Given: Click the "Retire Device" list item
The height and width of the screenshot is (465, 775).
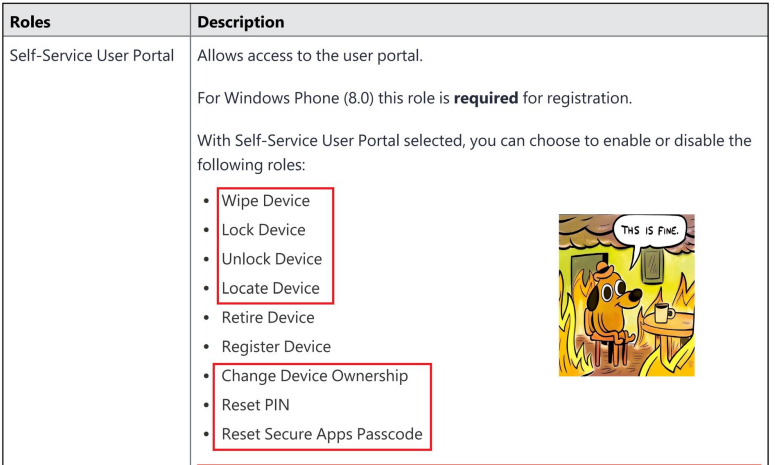Looking at the screenshot, I should coord(267,317).
